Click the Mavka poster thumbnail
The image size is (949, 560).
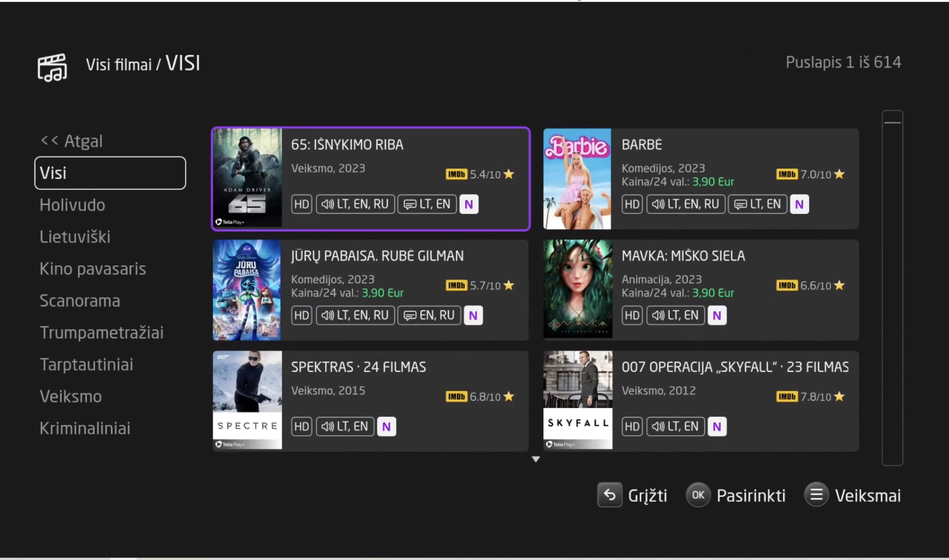click(578, 289)
